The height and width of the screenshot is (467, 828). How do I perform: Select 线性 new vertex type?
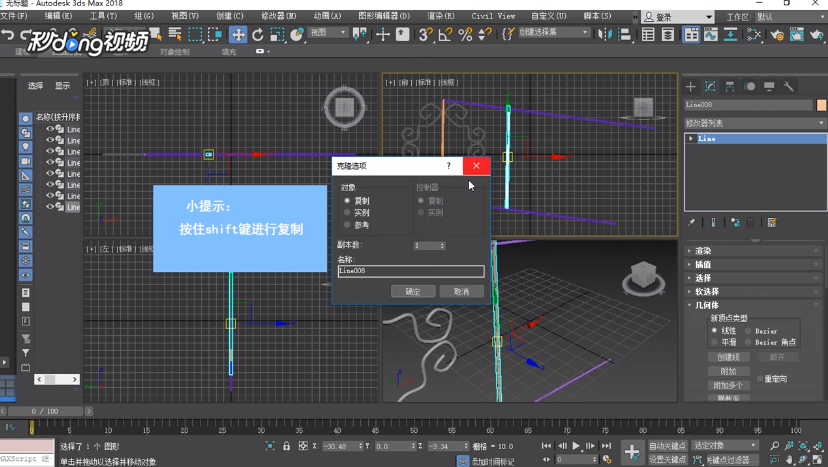714,331
